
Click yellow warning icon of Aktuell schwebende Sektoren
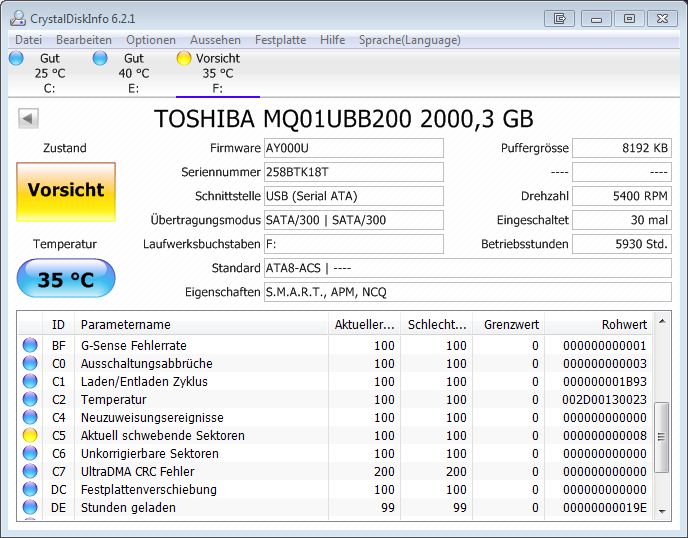tap(30, 435)
